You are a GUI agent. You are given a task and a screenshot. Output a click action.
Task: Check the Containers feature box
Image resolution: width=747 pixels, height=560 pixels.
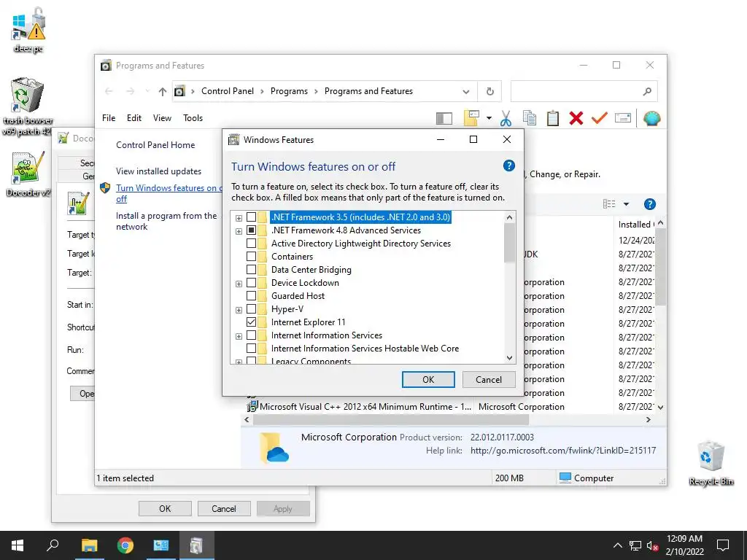pos(251,257)
